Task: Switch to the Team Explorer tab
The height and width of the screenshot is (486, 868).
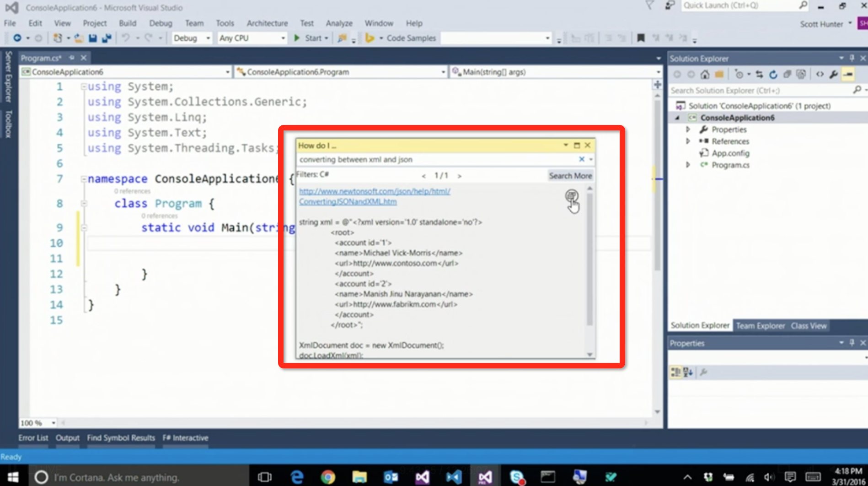Action: (x=760, y=326)
